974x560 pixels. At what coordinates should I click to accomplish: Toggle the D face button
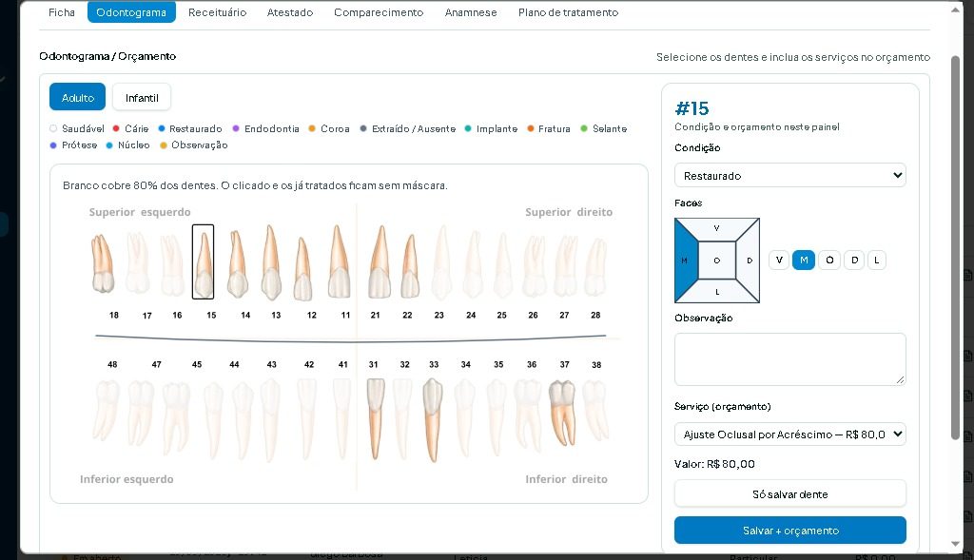click(x=854, y=261)
